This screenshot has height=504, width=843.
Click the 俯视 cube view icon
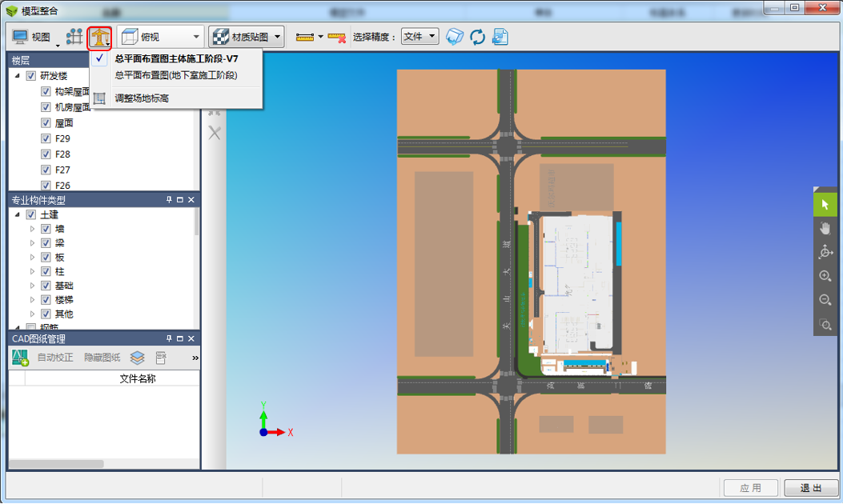point(130,37)
